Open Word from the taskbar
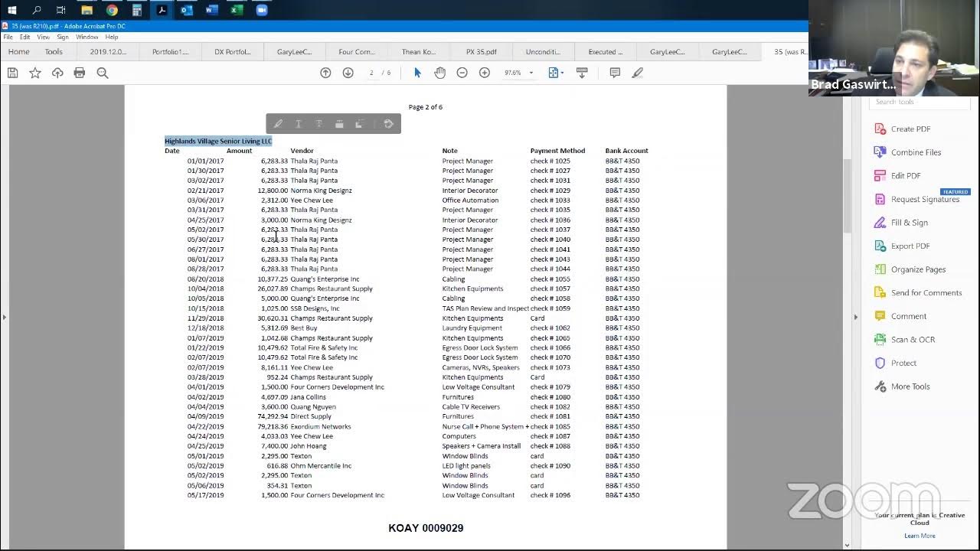 coord(212,10)
